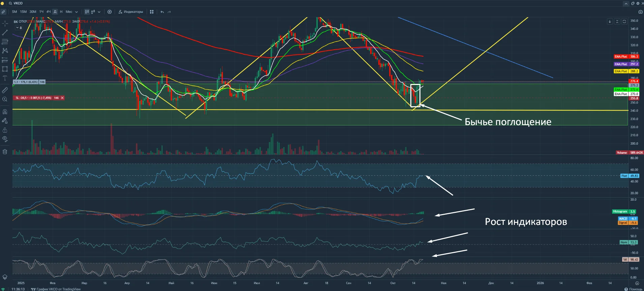Remove the SL stop-loss order label
Image resolution: width=644 pixels, height=291 pixels.
point(62,98)
